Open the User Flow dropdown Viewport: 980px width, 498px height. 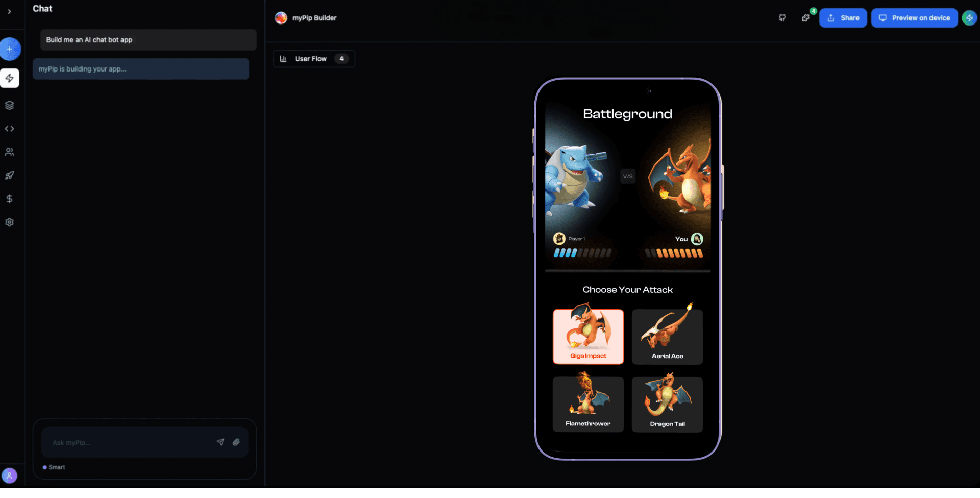314,59
